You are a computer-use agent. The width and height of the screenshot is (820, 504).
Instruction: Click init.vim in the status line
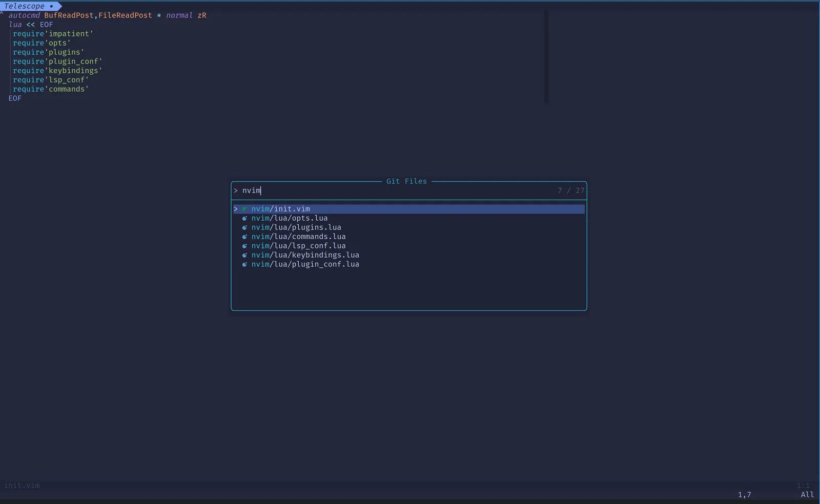pos(22,486)
